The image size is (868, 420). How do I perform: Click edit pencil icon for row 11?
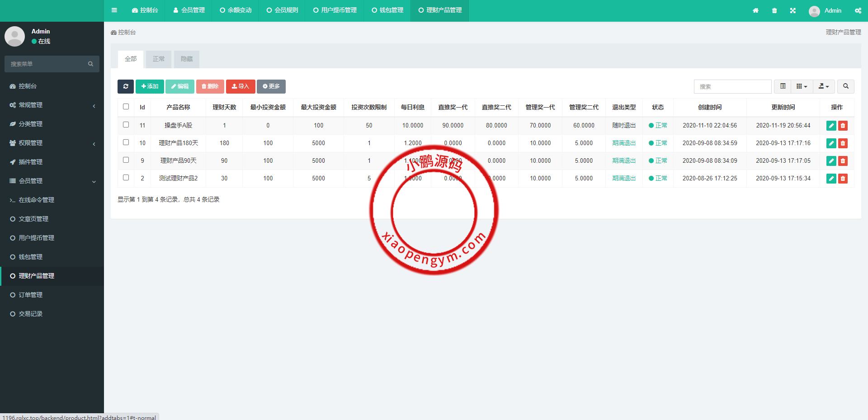coord(831,126)
